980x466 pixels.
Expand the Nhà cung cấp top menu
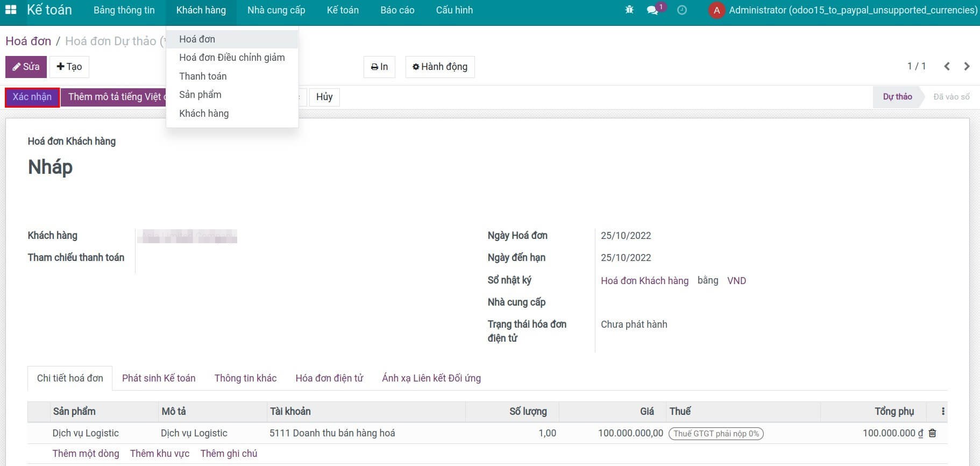pyautogui.click(x=276, y=10)
